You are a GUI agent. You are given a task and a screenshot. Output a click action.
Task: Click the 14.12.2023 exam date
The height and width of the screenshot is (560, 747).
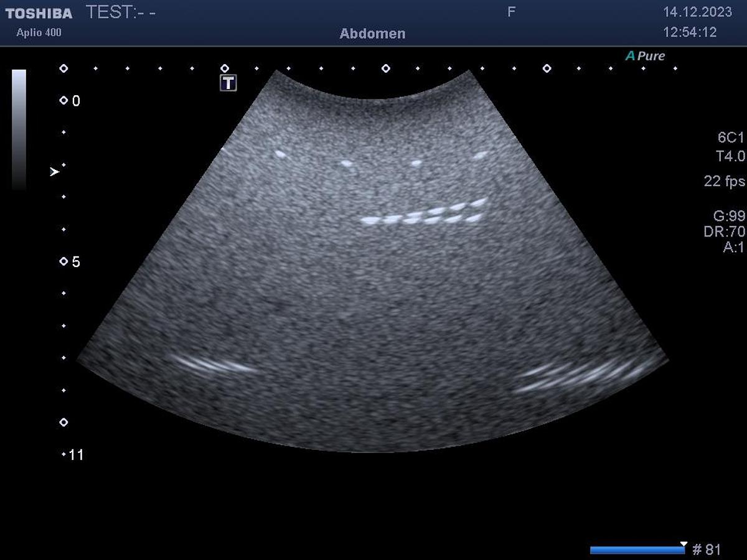coord(697,12)
